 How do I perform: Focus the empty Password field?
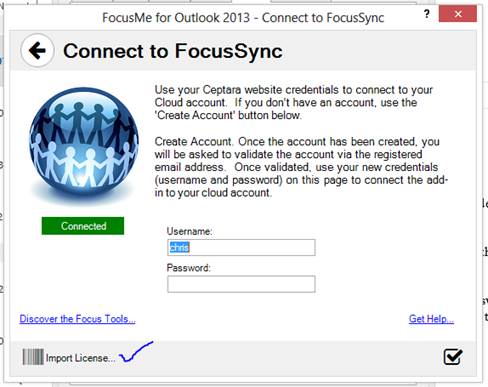point(241,284)
